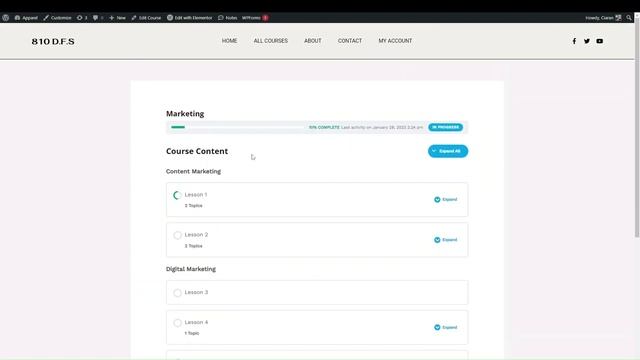This screenshot has height=360, width=640.
Task: Open MY ACCOUNT page
Action: tap(395, 41)
